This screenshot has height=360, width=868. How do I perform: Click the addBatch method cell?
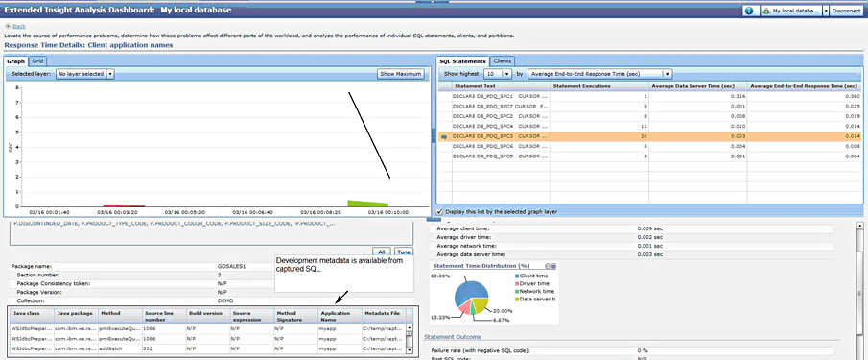tap(120, 349)
